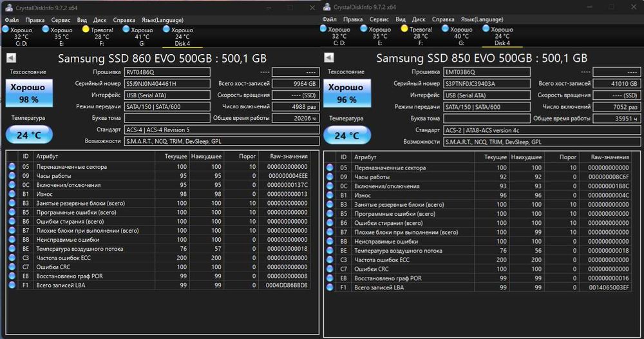Open Вид menu in right window
Screen dimensions: 644x339
(401, 19)
